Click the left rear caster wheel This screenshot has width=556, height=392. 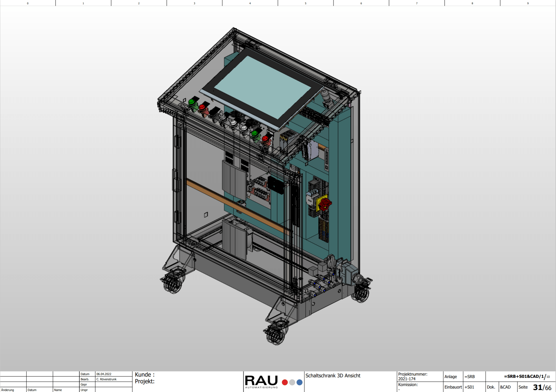click(x=173, y=283)
